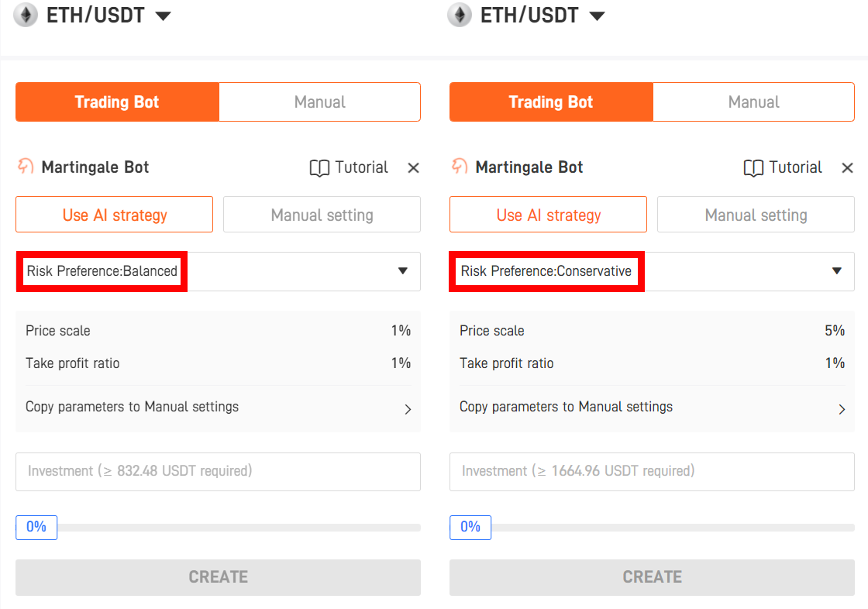
Task: Select Use AI strategy on the left panel
Action: click(114, 215)
